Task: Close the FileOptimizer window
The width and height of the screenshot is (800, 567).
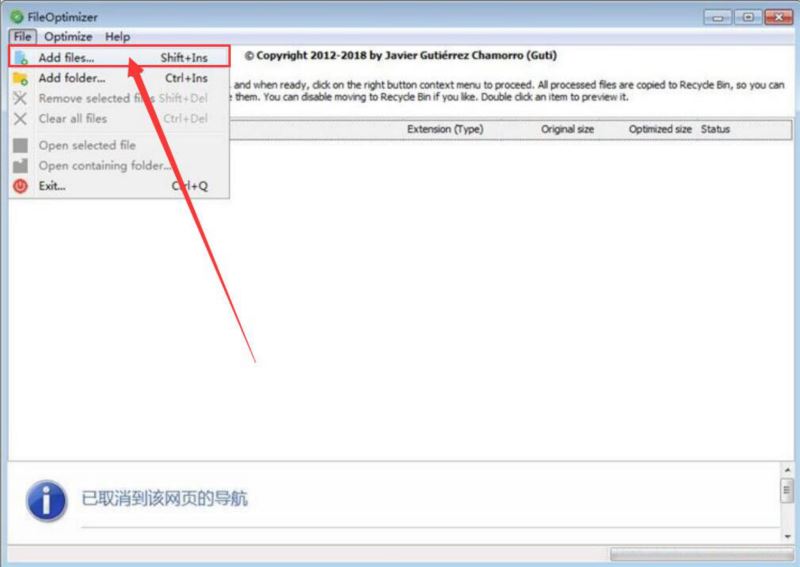Action: pyautogui.click(x=779, y=17)
